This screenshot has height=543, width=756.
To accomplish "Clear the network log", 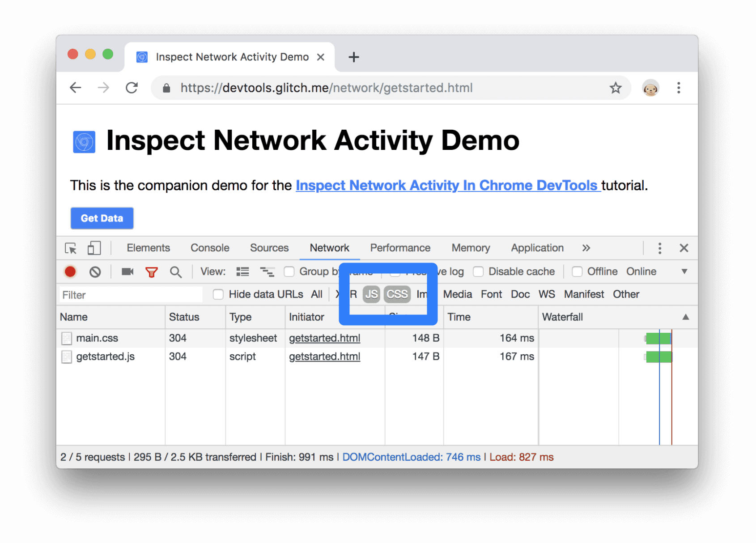I will 95,271.
